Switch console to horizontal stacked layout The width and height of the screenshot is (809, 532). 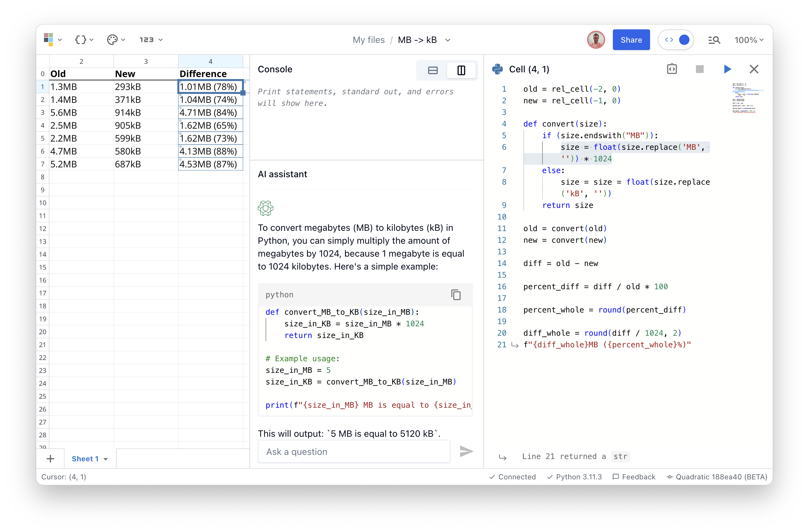tap(432, 70)
